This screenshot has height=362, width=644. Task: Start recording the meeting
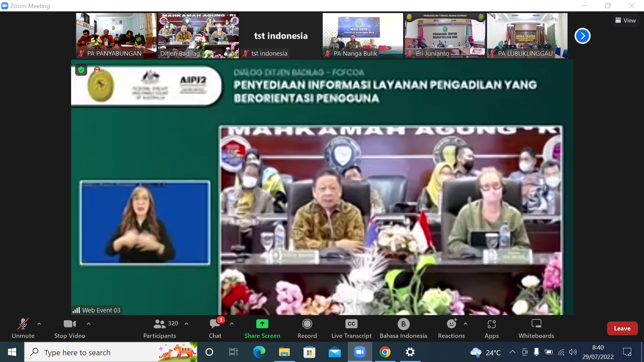click(307, 328)
